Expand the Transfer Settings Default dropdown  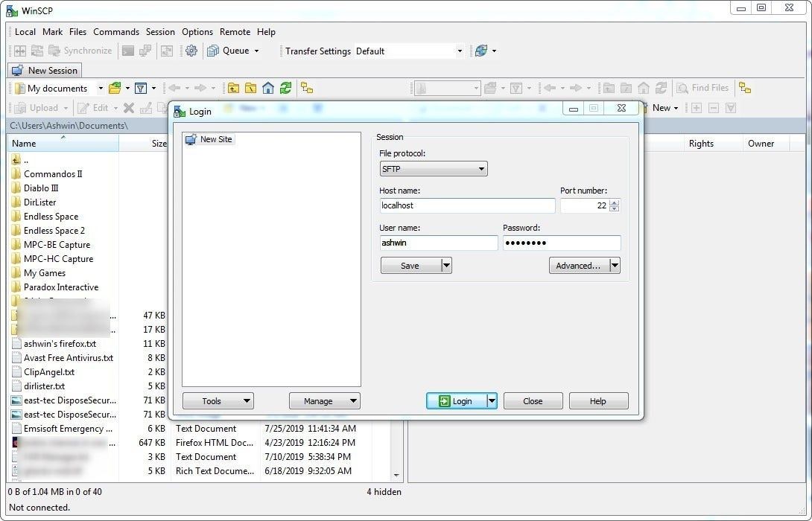[x=460, y=51]
